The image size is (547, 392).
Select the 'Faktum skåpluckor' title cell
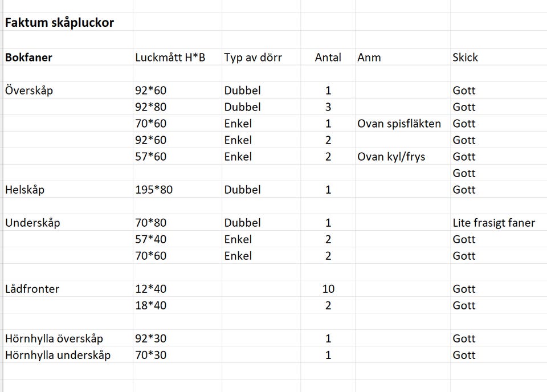click(60, 23)
